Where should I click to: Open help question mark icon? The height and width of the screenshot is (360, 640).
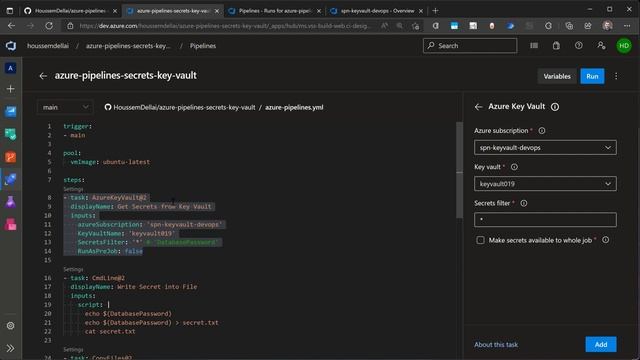[579, 46]
